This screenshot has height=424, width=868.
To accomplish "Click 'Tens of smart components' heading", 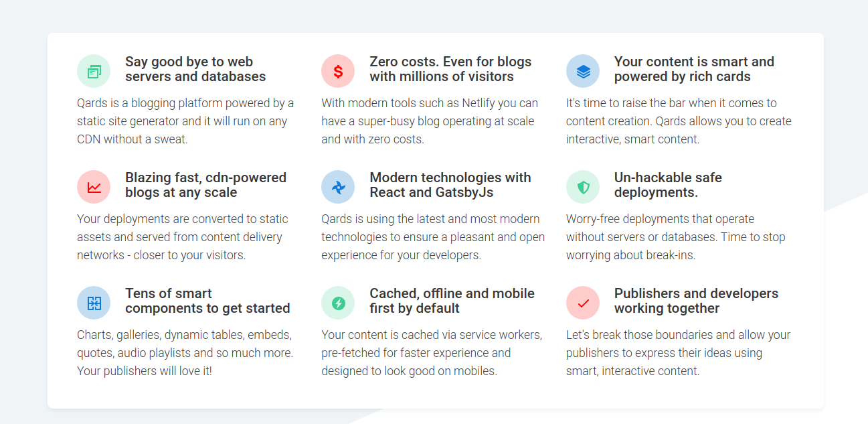I will (x=207, y=301).
